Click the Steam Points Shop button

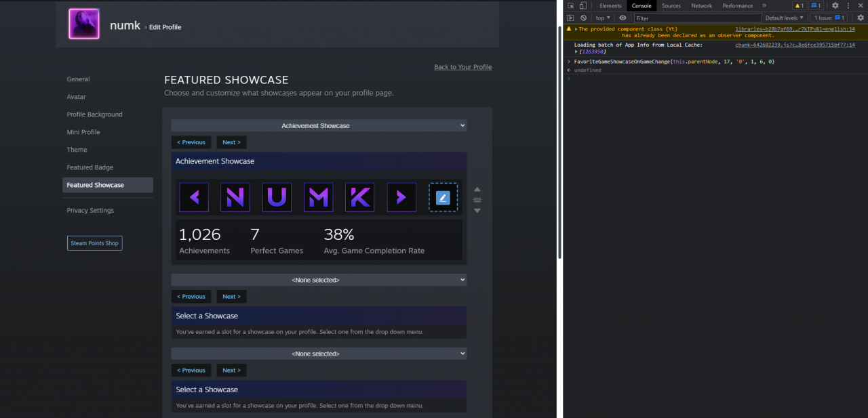point(95,243)
